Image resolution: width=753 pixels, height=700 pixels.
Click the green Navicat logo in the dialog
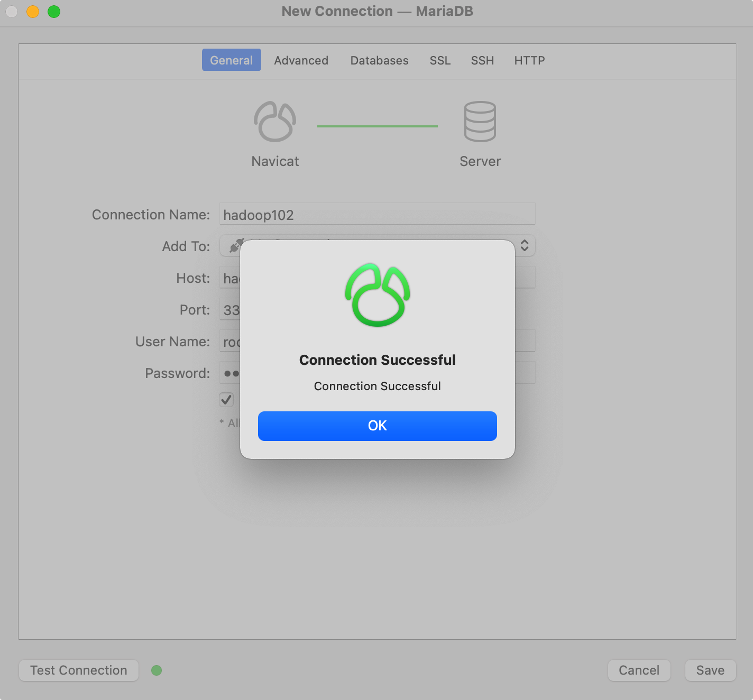[378, 294]
